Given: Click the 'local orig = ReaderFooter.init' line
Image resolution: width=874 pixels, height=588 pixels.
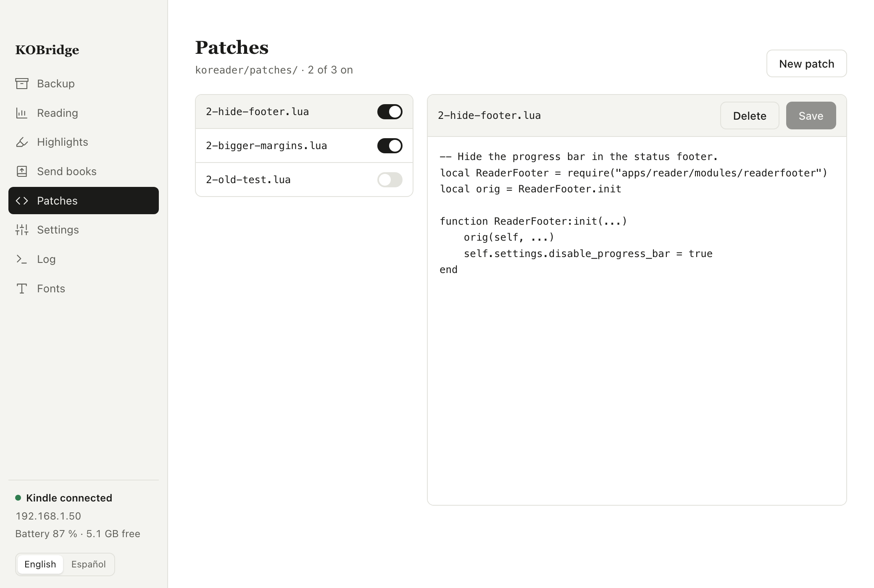Looking at the screenshot, I should coord(530,189).
